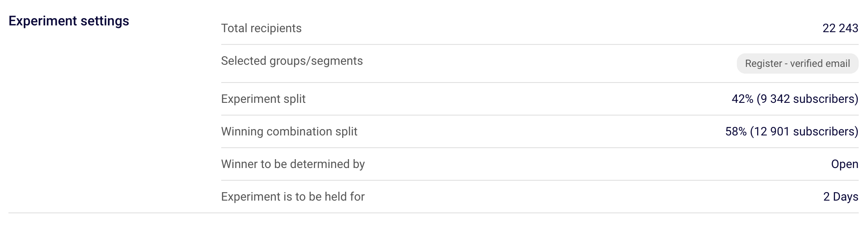
Task: Open the Register - verified email segment tag
Action: coord(797,63)
